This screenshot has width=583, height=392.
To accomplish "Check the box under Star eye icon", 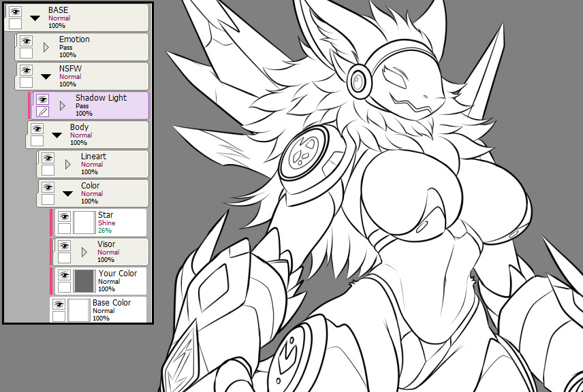I will click(x=64, y=229).
